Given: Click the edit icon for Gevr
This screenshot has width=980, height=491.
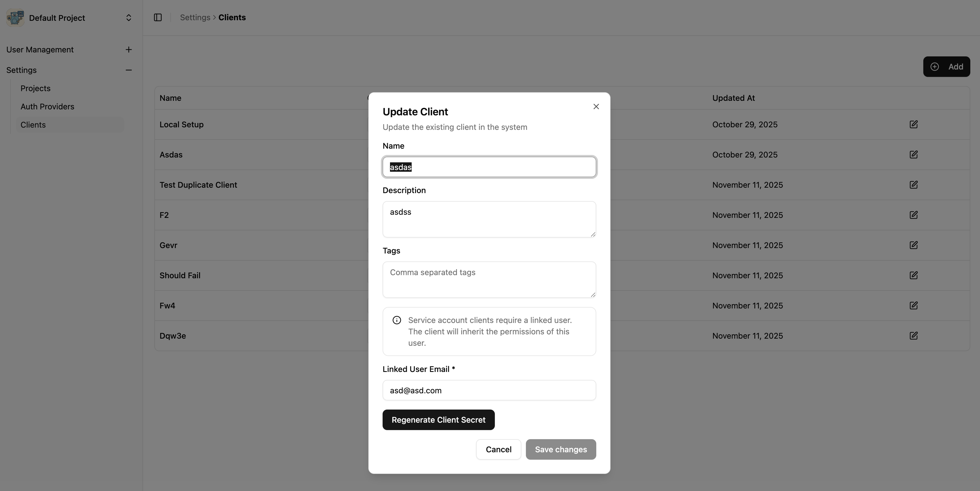Looking at the screenshot, I should coord(914,245).
